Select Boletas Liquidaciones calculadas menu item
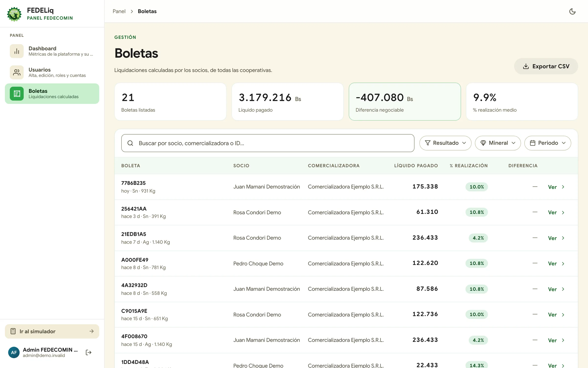 [x=52, y=93]
